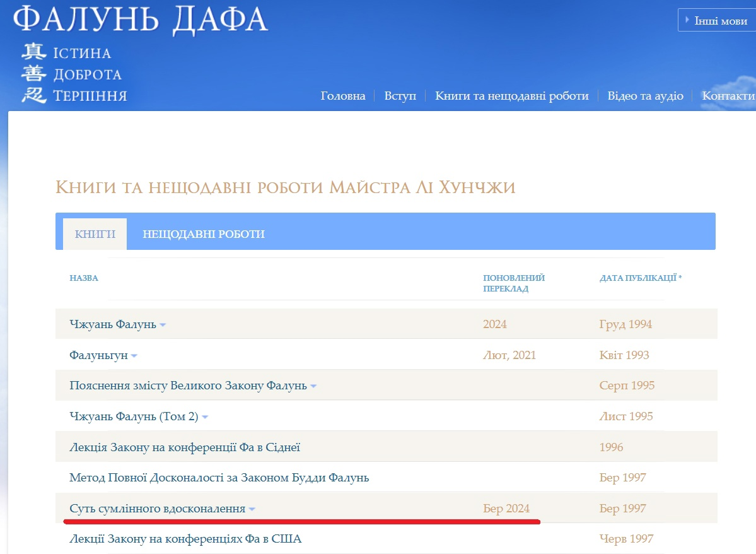756x554 pixels.
Task: Click the ПОНОВЛЕНИЙ ПЕРЕКЛАД column header
Action: click(x=514, y=283)
